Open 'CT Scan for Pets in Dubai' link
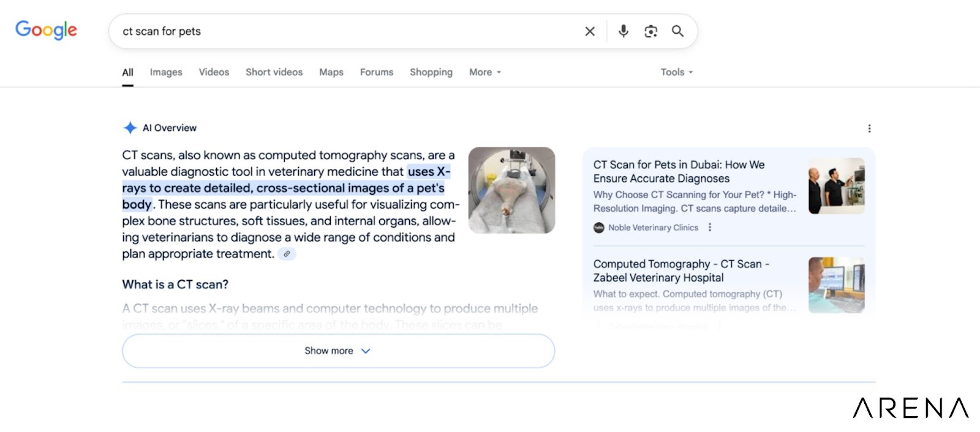The height and width of the screenshot is (432, 980). tap(679, 171)
